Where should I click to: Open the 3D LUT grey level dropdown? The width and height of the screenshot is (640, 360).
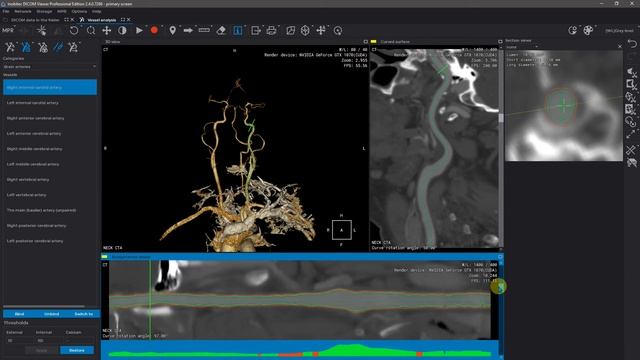pos(620,31)
